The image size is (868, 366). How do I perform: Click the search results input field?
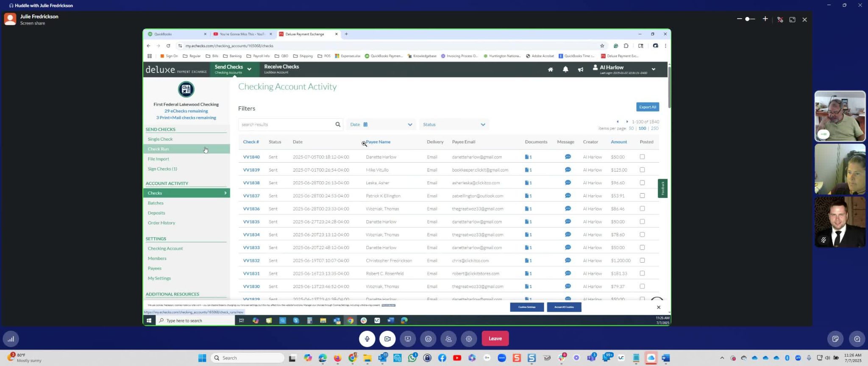286,125
